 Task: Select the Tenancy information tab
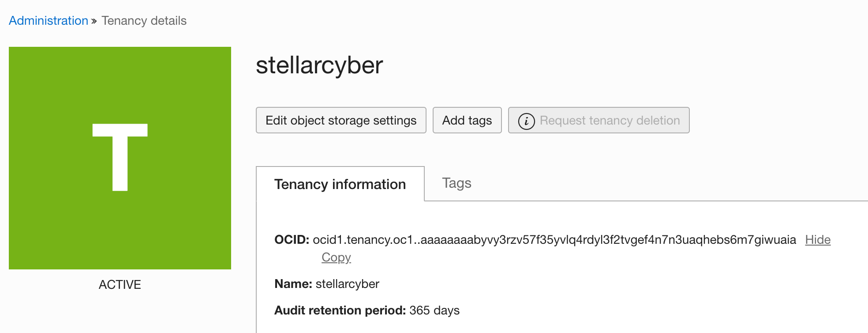340,184
